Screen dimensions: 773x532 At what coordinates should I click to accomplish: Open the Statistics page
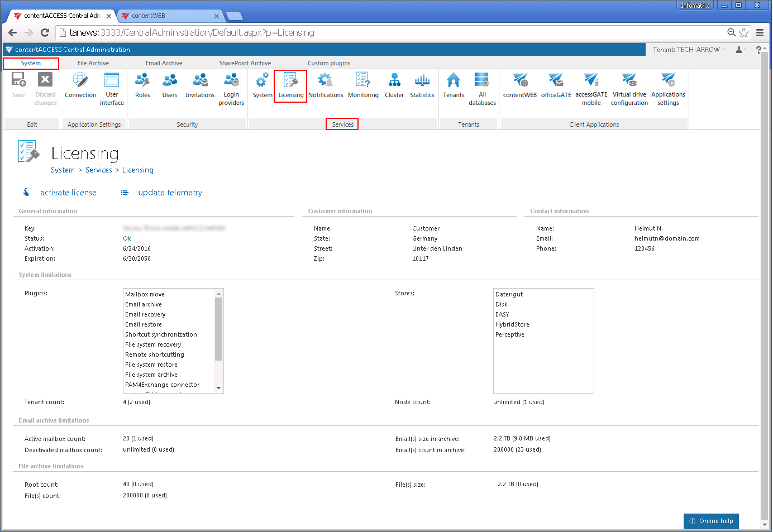click(422, 85)
